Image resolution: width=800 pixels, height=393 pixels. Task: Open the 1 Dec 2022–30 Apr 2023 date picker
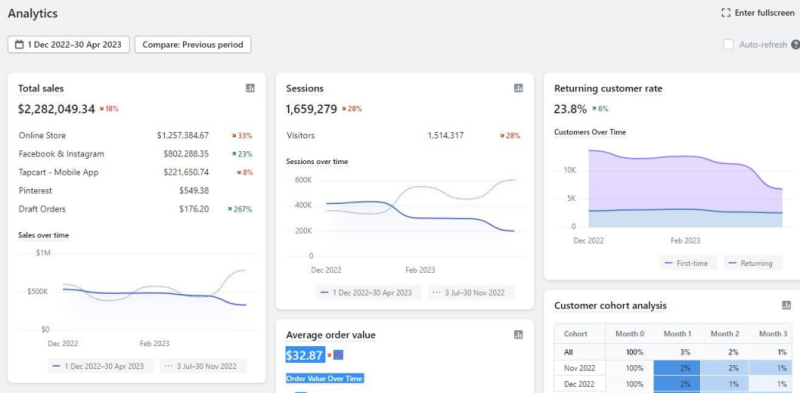[68, 44]
